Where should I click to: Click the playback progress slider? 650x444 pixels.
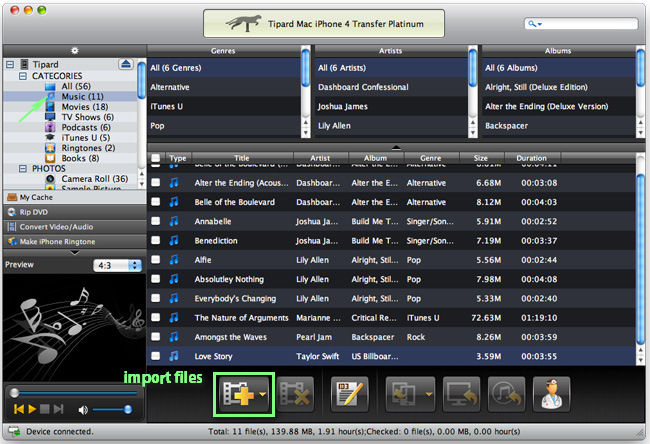[x=75, y=392]
